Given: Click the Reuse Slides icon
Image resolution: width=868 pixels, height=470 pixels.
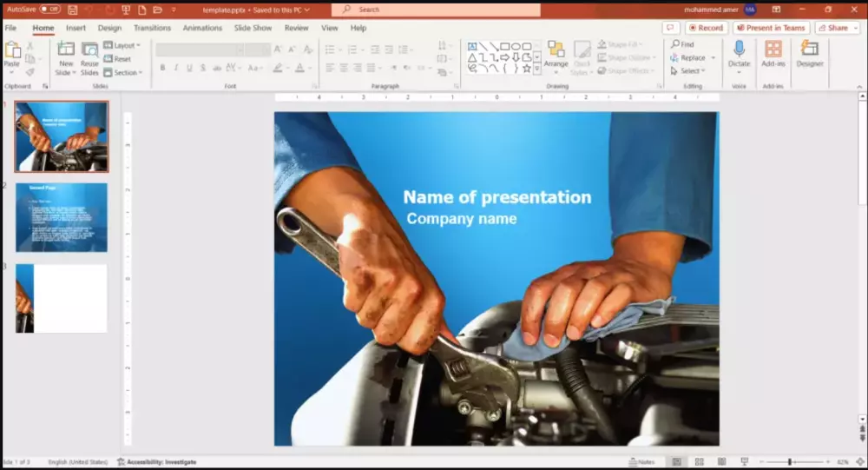Looking at the screenshot, I should (89, 50).
